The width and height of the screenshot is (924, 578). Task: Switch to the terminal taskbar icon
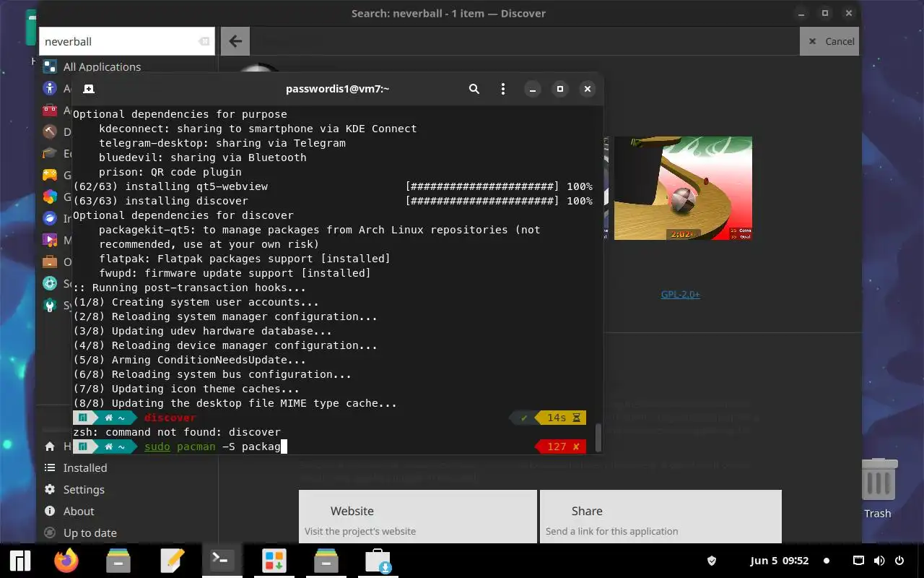[x=222, y=561]
